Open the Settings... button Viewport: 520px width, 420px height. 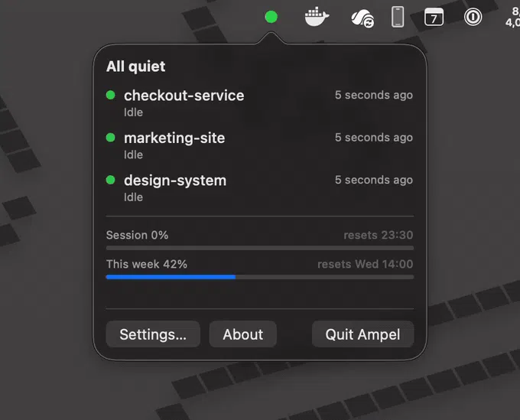click(x=153, y=334)
